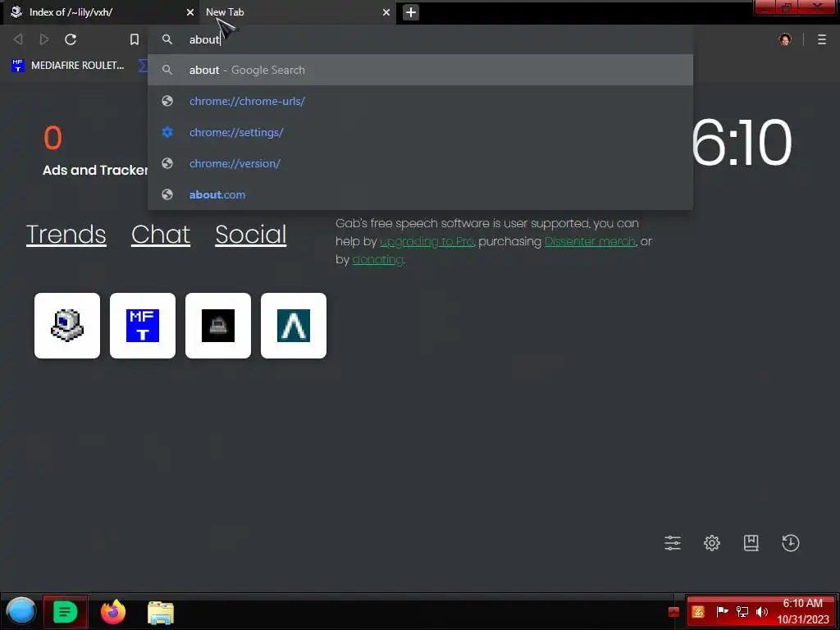Open the profile avatar menu

[x=785, y=39]
